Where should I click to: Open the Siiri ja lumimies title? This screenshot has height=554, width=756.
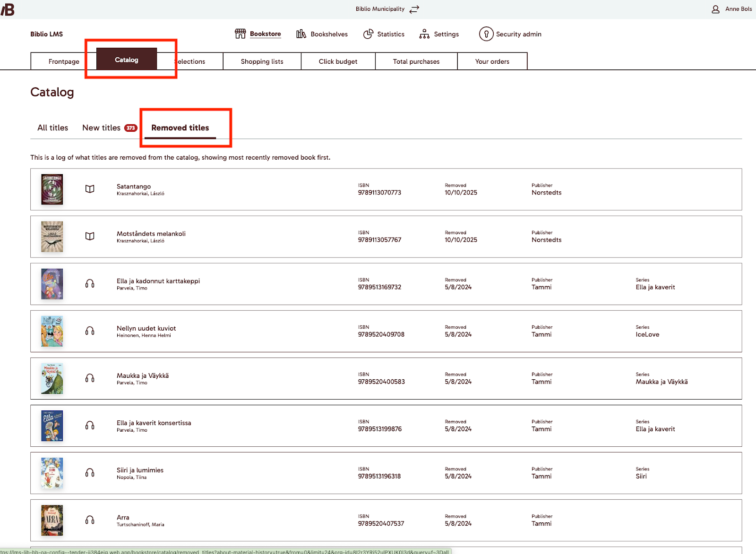(x=140, y=470)
